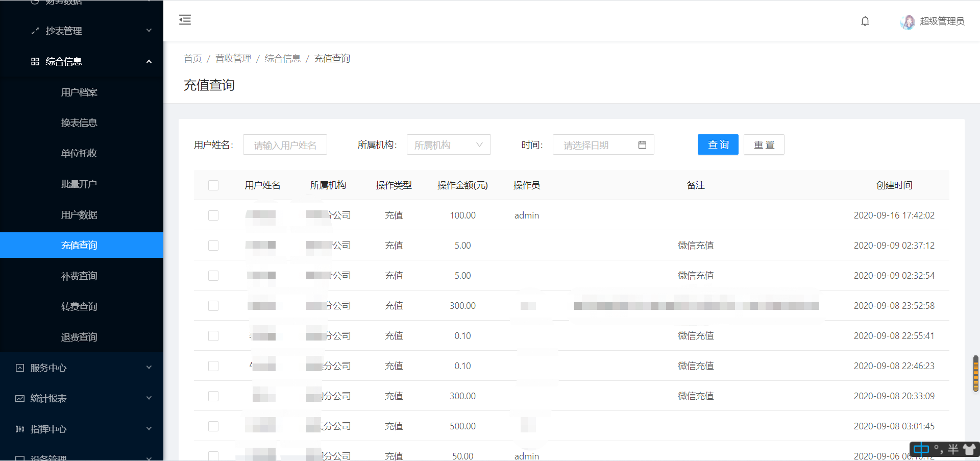Click the 重置 button
Image resolution: width=980 pixels, height=461 pixels.
tap(764, 144)
